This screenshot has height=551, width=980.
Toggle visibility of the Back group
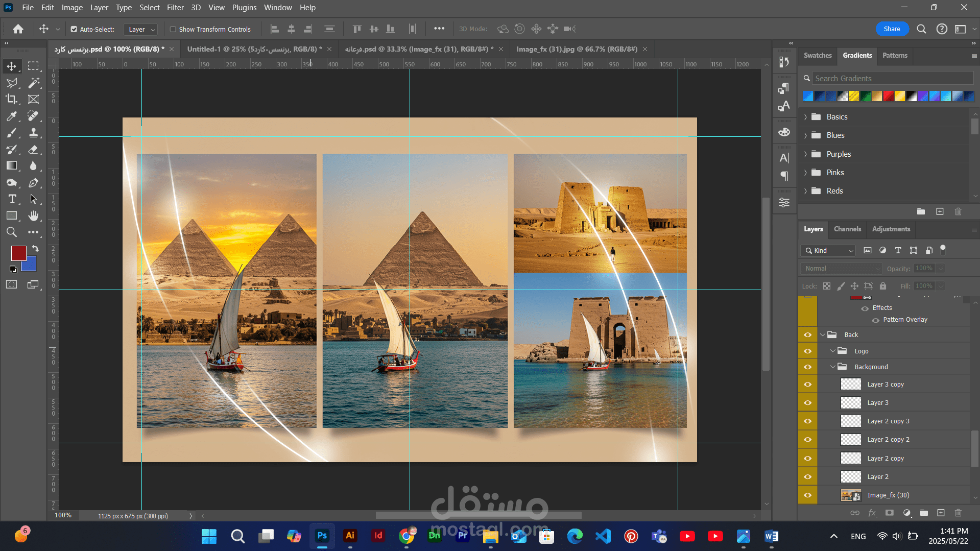point(807,335)
